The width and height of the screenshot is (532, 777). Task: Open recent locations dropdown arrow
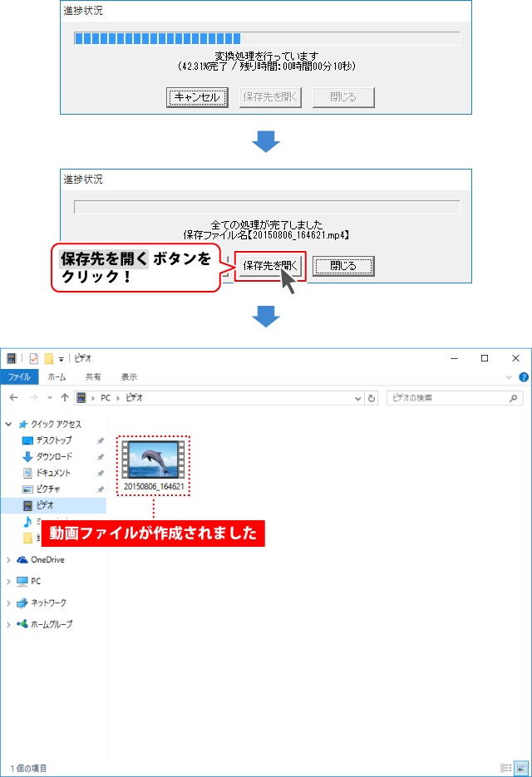[50, 397]
